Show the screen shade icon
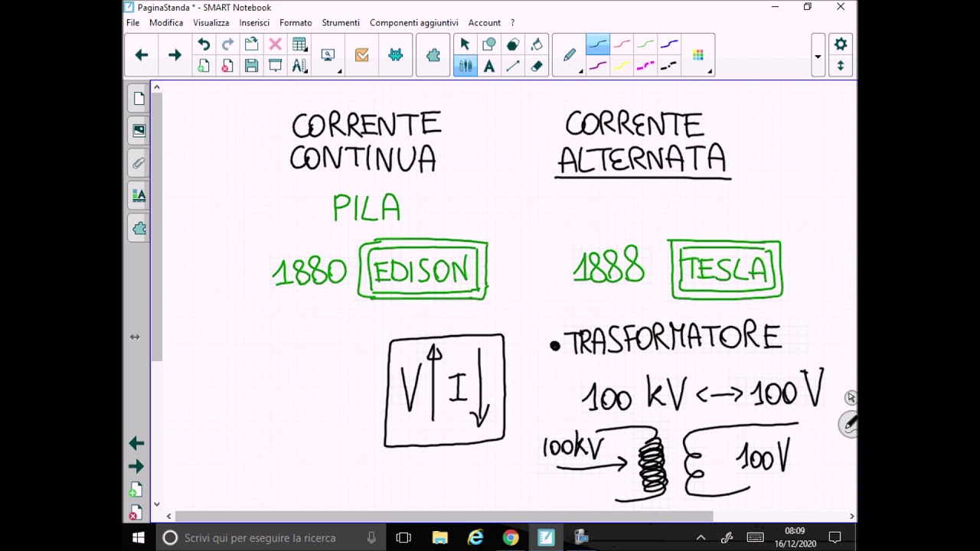Screen dimensions: 980x551 coord(275,67)
